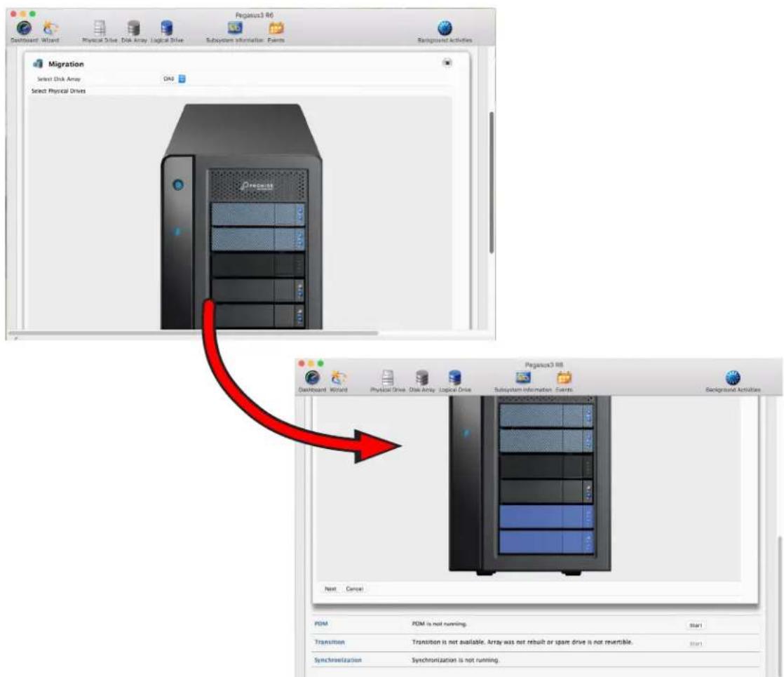Click the vertical scrollbar in the window with PDM rows
Screen dimensions: 784x677
779,605
